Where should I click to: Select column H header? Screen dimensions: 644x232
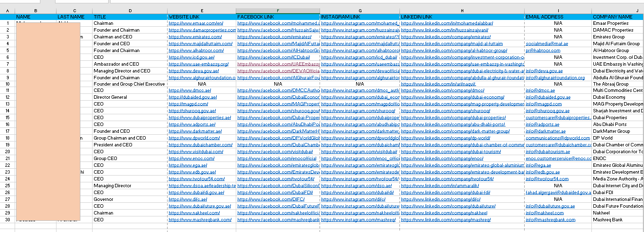pyautogui.click(x=462, y=11)
